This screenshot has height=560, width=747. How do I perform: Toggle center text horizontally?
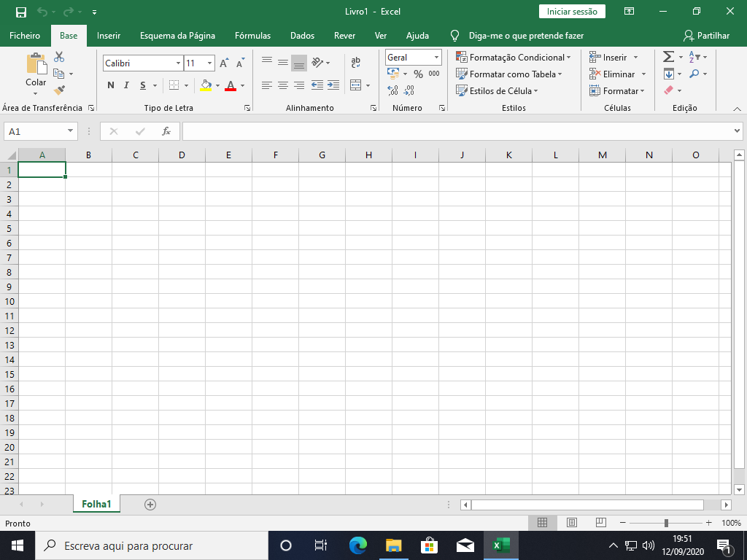(283, 85)
